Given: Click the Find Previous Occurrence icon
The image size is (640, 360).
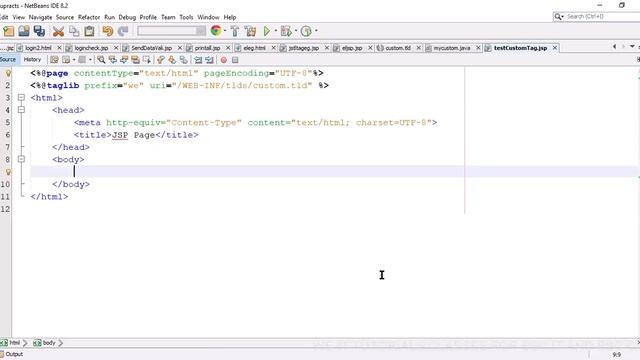Looking at the screenshot, I should pyautogui.click(x=112, y=60).
